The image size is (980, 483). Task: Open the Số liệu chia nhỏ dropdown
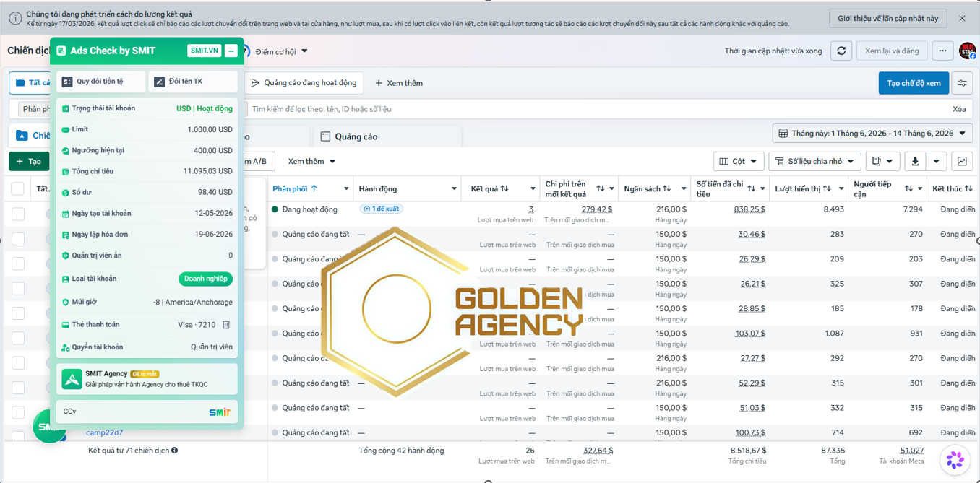(x=814, y=161)
